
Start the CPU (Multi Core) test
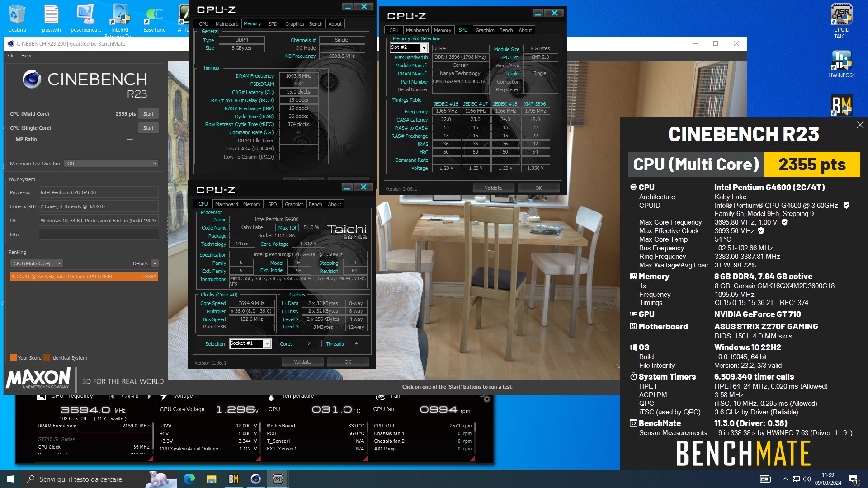pyautogui.click(x=148, y=114)
